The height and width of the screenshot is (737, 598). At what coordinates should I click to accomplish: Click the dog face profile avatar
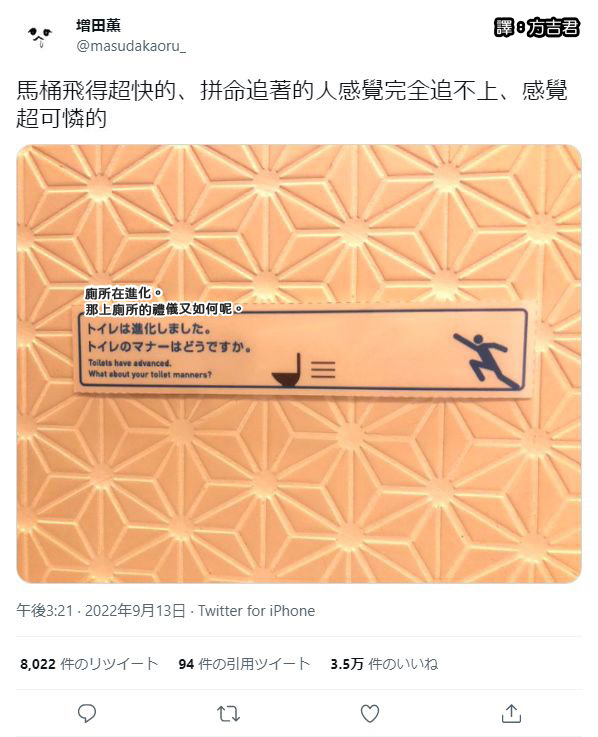(40, 36)
